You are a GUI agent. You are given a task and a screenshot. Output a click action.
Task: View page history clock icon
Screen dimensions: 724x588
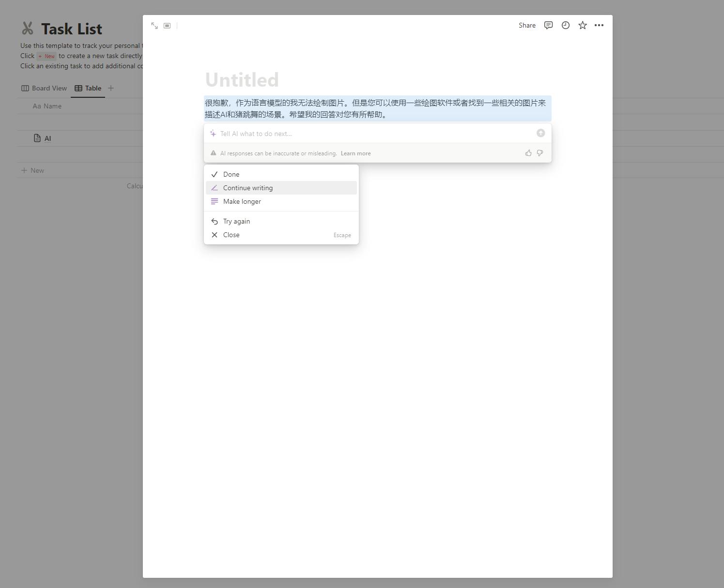coord(566,25)
